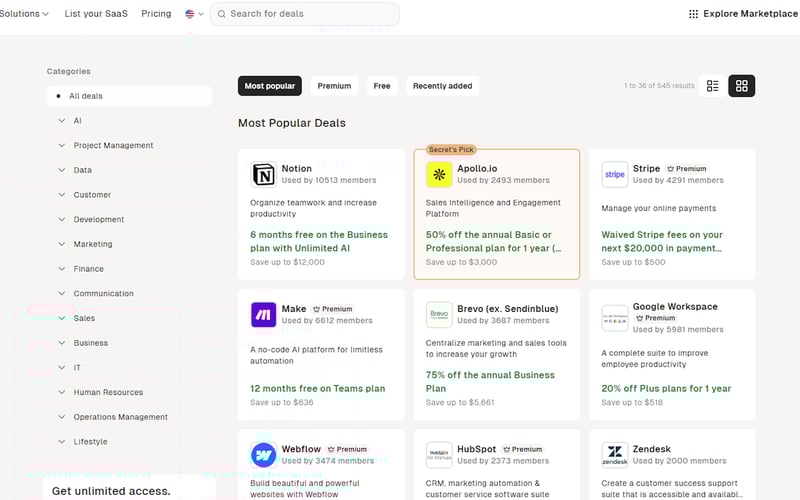Click the Secret's Pick badge on Apollo.io
Viewport: 800px width, 500px height.
tap(451, 149)
